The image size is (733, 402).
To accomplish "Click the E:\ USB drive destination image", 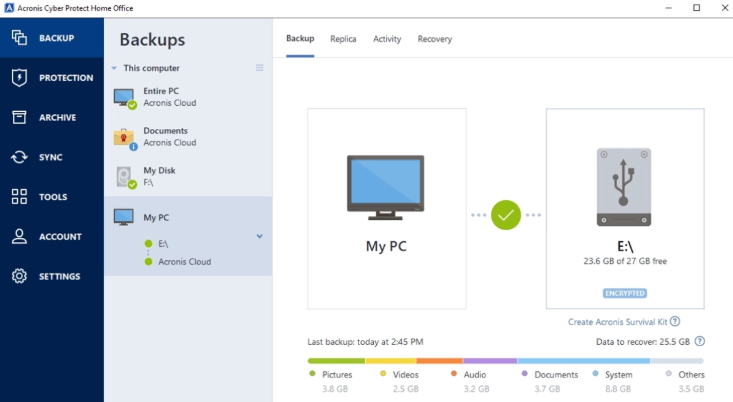I will coord(624,187).
